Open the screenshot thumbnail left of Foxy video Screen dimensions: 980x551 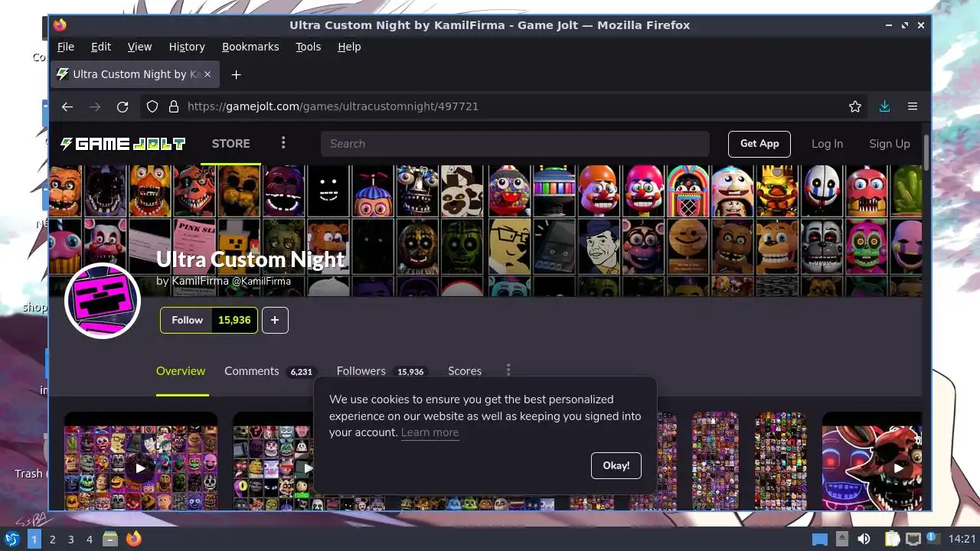(780, 461)
